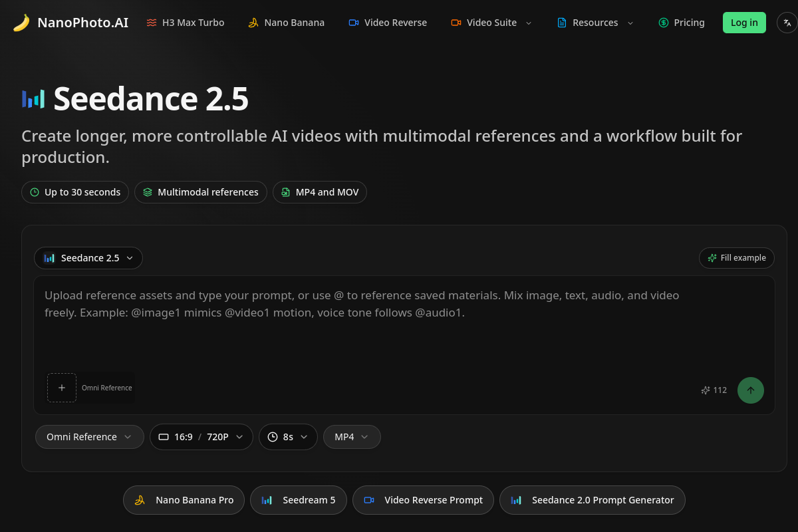Viewport: 798px width, 532px height.
Task: Open the Video Reverse Prompt shortcut
Action: tap(423, 500)
